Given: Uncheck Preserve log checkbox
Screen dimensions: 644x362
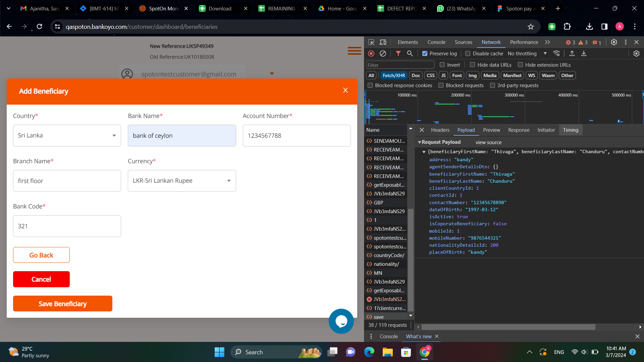Looking at the screenshot, I should (425, 54).
